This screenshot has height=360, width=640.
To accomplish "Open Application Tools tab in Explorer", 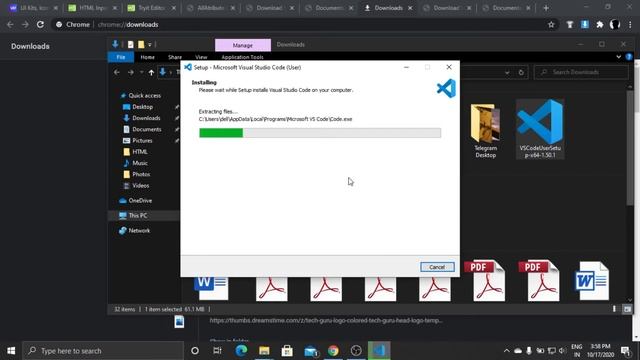I will click(242, 57).
